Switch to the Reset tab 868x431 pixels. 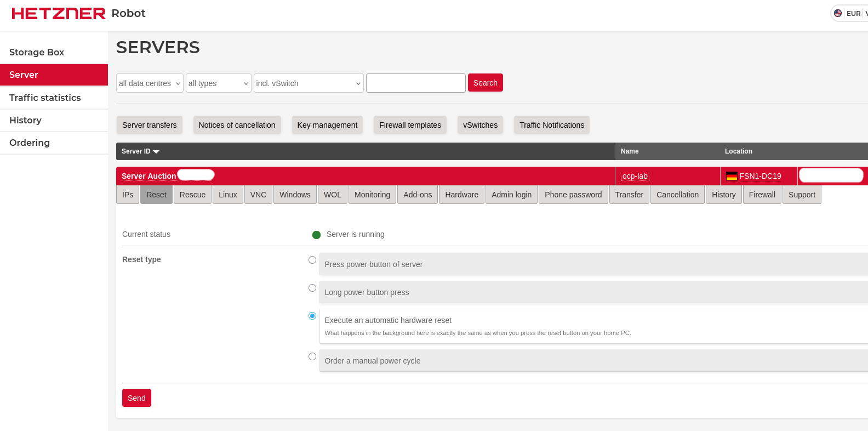pos(156,195)
